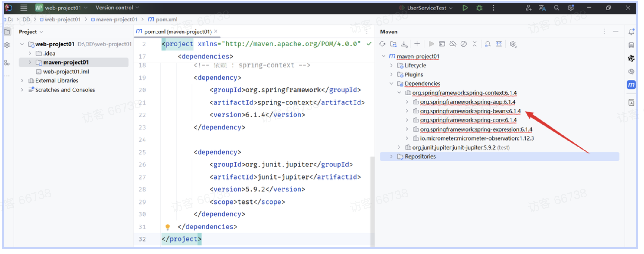Open the left sidebar gear tool window
The width and height of the screenshot is (644, 254).
(x=7, y=45)
